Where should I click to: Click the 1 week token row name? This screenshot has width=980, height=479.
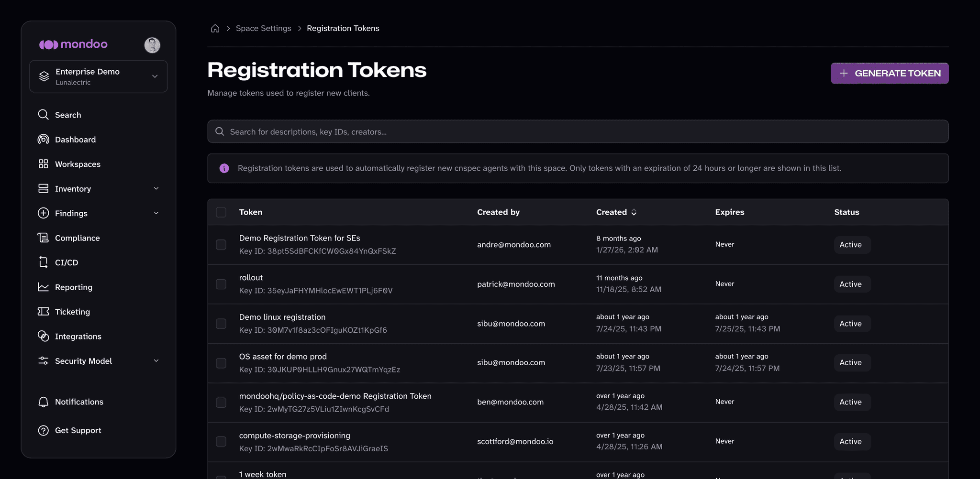click(x=263, y=474)
